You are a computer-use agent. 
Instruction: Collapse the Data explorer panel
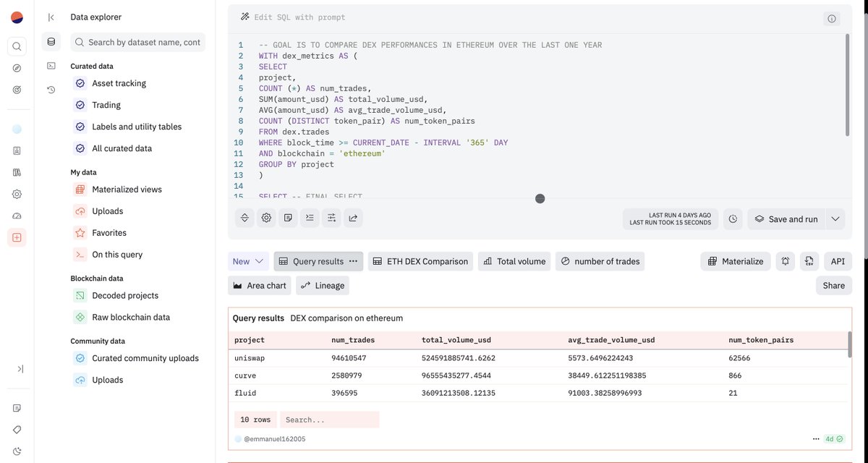51,17
